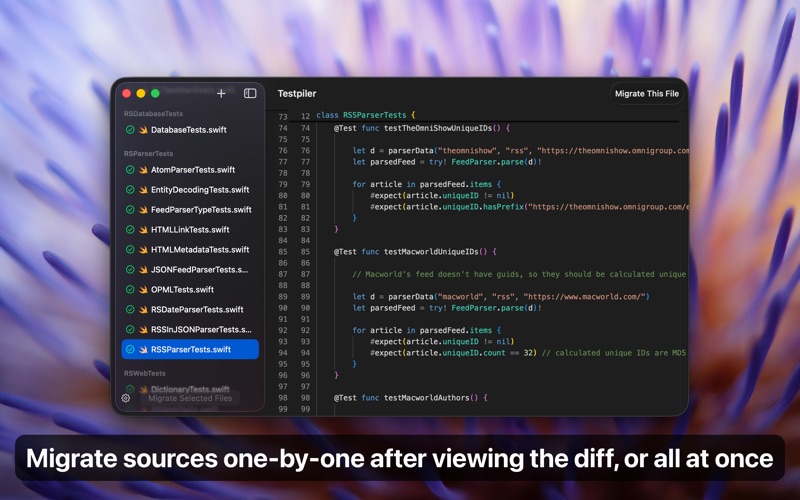Open FeedParserTypeTests.swift file

coord(190,209)
